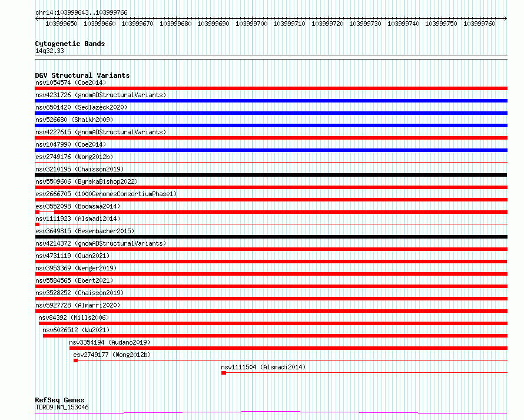
Task: Click the blue bar under nsv4231726
Action: pyautogui.click(x=271, y=101)
